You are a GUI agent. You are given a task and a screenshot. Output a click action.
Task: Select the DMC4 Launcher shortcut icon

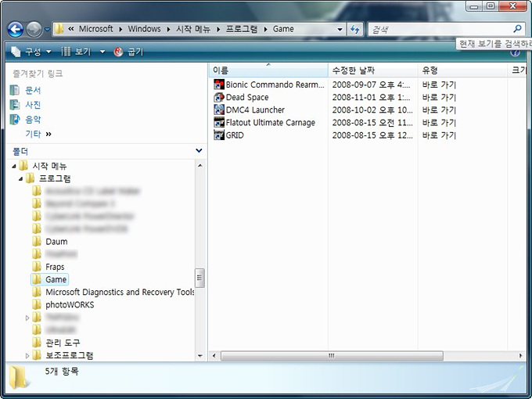(x=219, y=110)
